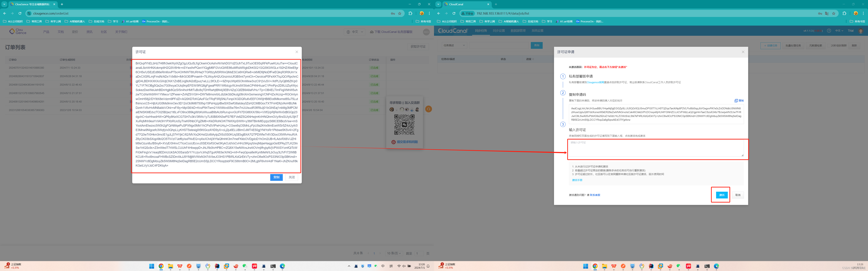The height and width of the screenshot is (271, 868).
Task: Add a new tab beside the ClouGence tab
Action: tap(62, 4)
